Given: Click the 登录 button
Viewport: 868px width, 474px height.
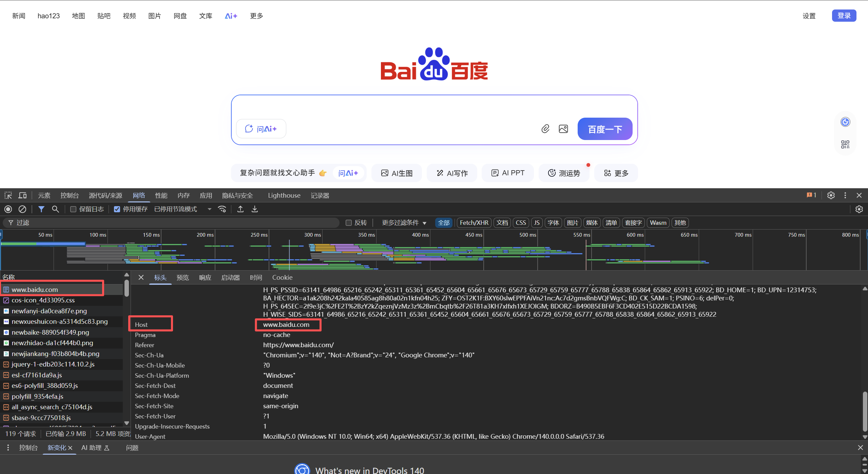Looking at the screenshot, I should coord(844,16).
